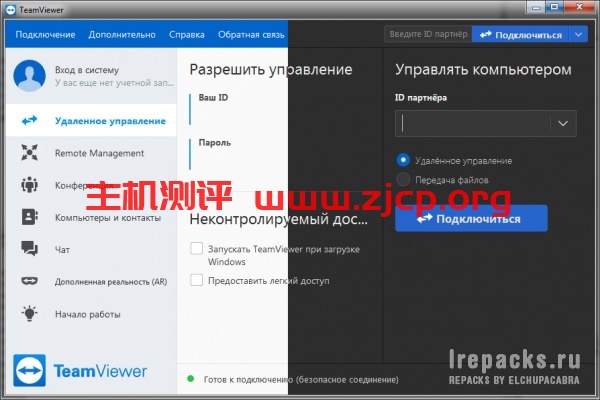Select Передача файлов radio button
The height and width of the screenshot is (400, 600).
click(x=403, y=179)
